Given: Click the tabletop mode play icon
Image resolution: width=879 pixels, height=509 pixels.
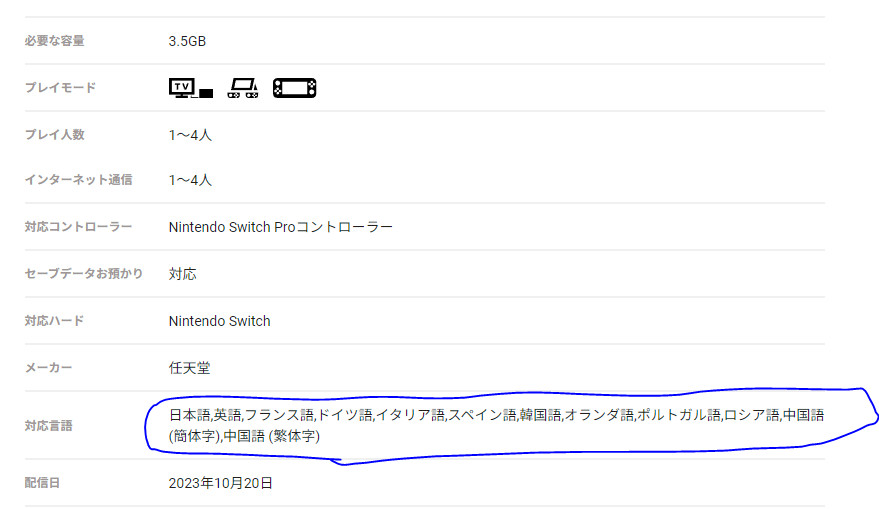Looking at the screenshot, I should coord(243,88).
